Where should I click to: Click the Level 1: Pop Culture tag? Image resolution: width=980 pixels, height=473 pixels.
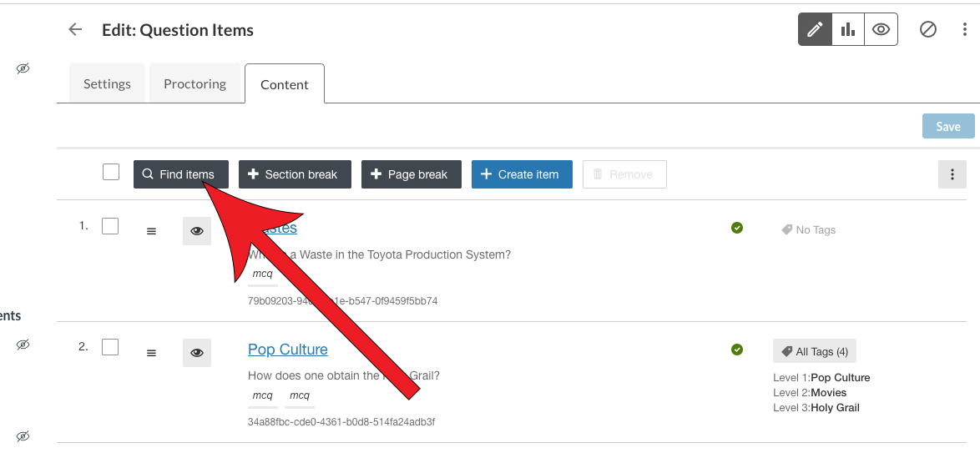(821, 377)
